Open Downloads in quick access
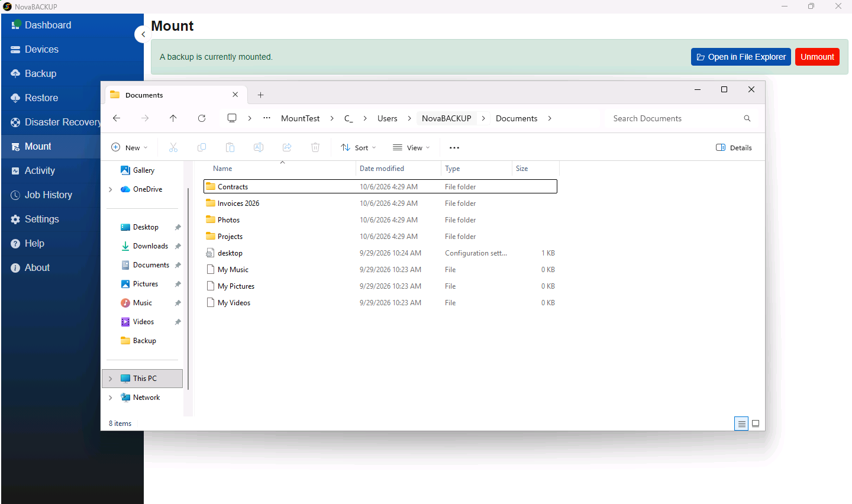This screenshot has width=852, height=504. coord(150,246)
